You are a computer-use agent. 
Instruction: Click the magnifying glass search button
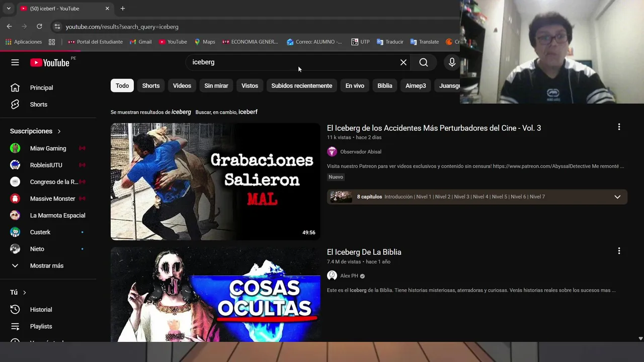(x=424, y=62)
